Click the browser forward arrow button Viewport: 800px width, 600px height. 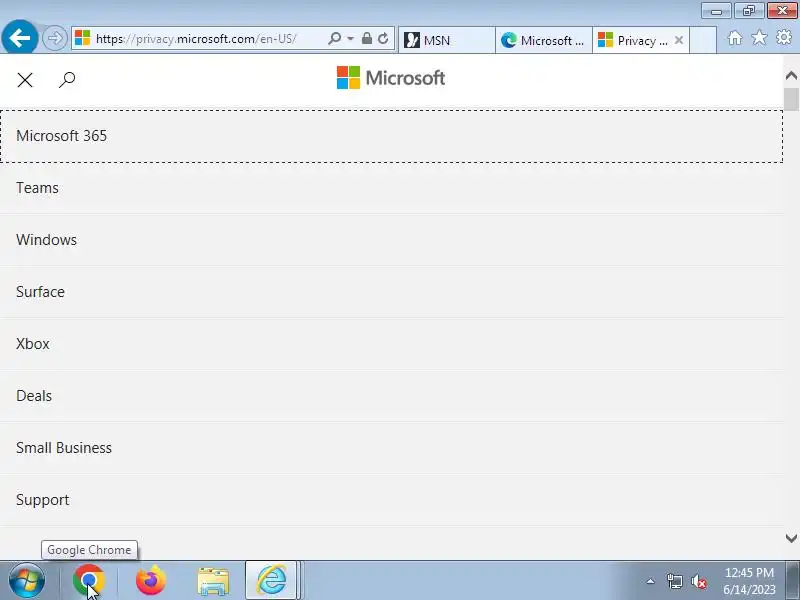coord(55,38)
